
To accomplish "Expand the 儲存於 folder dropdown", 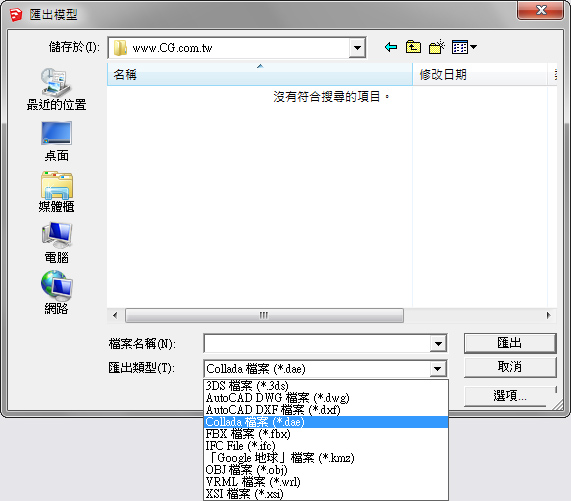I will point(357,48).
